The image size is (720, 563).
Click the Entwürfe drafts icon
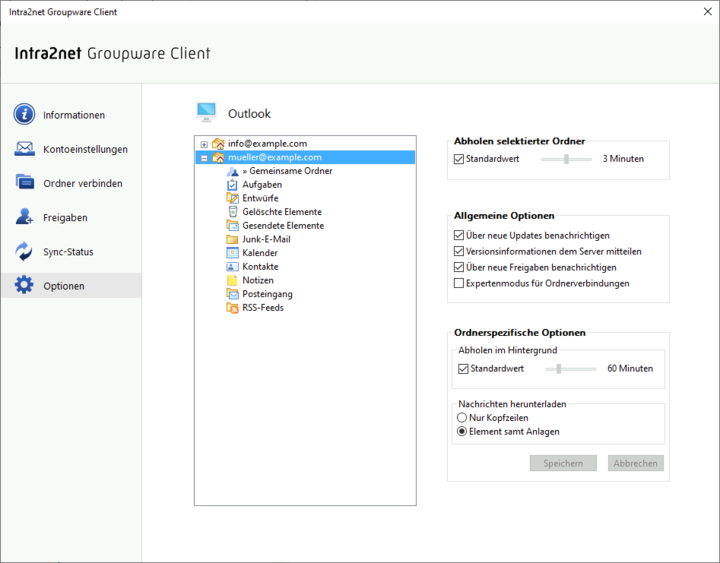(x=232, y=198)
